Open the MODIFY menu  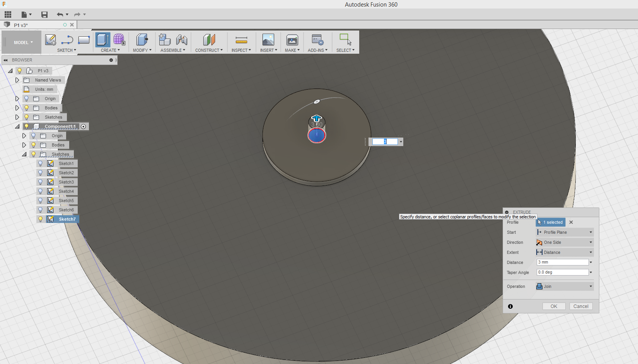coord(142,50)
